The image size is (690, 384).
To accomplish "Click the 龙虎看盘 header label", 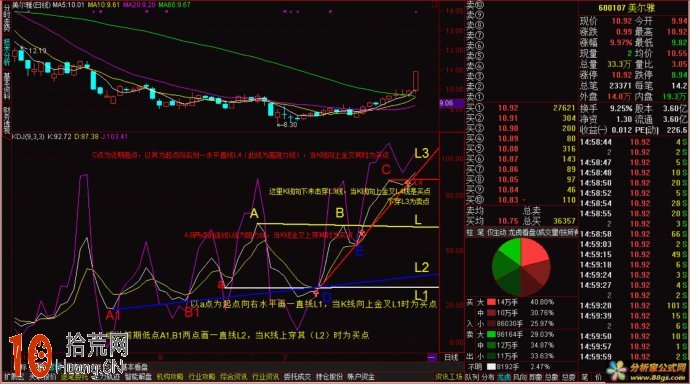I will (522, 233).
